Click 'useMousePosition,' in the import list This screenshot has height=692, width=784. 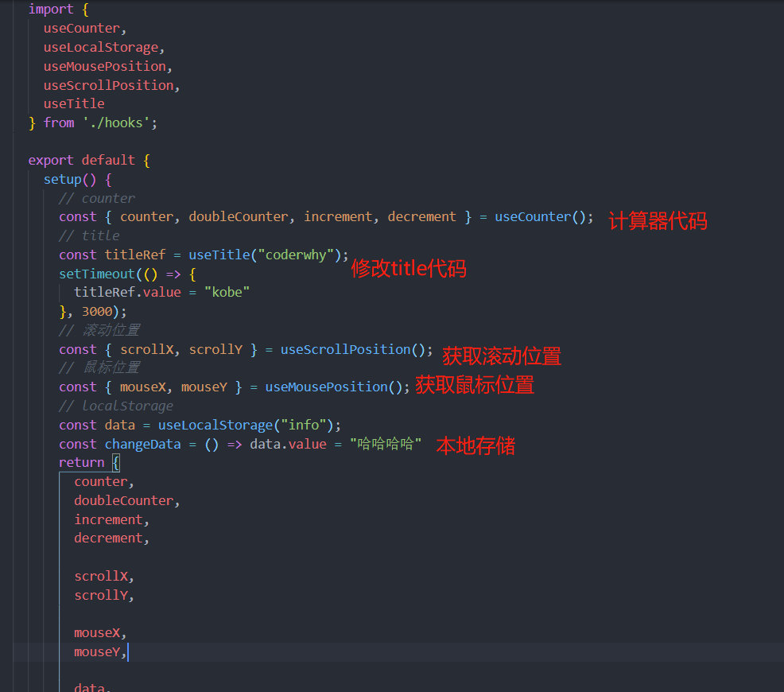107,67
